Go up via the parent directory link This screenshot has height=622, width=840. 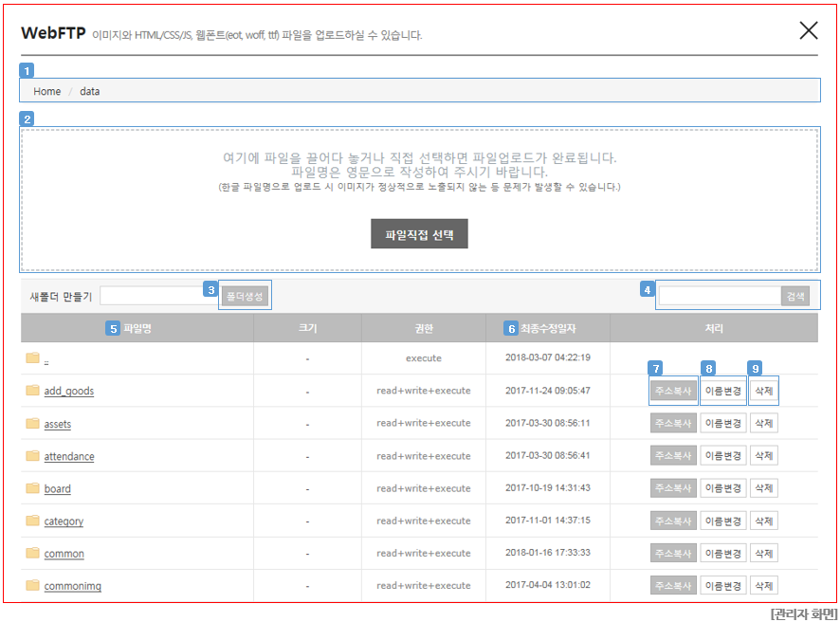[x=46, y=361]
